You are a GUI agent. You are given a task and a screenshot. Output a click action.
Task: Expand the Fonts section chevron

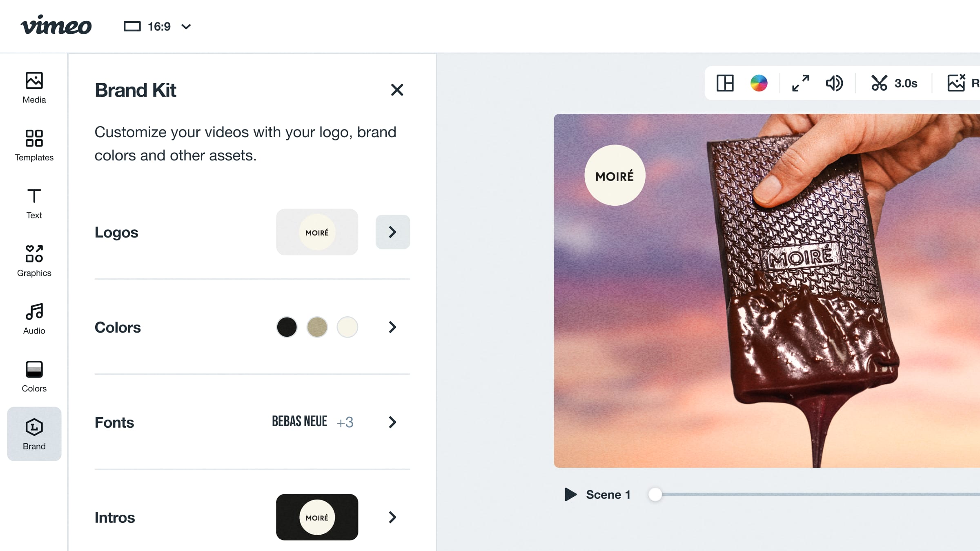coord(392,422)
